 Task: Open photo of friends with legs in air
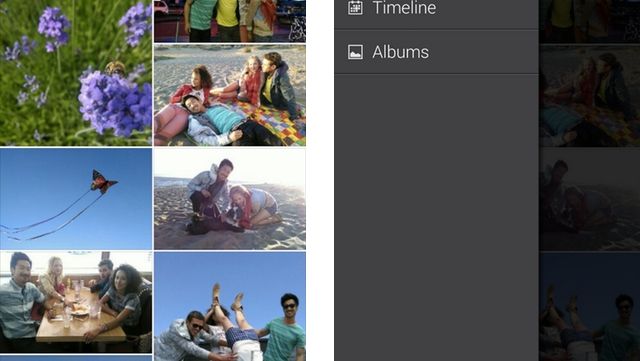click(230, 306)
